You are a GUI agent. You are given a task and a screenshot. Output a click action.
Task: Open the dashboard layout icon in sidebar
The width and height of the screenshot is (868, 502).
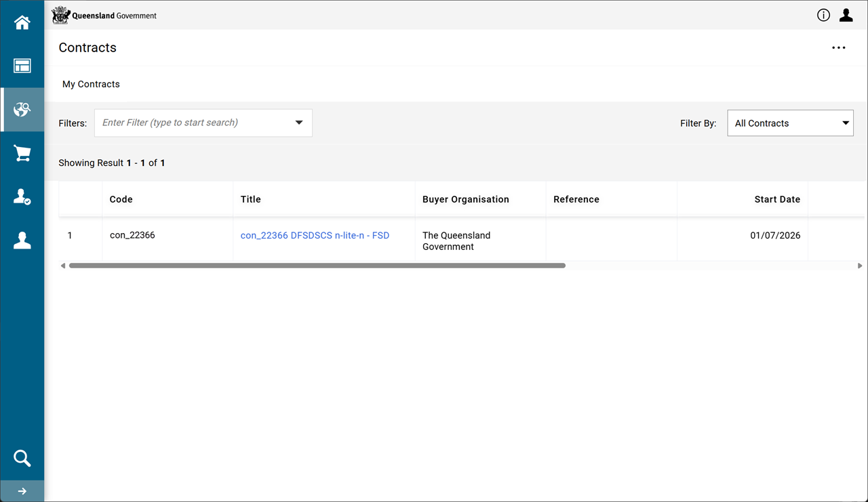(x=22, y=66)
